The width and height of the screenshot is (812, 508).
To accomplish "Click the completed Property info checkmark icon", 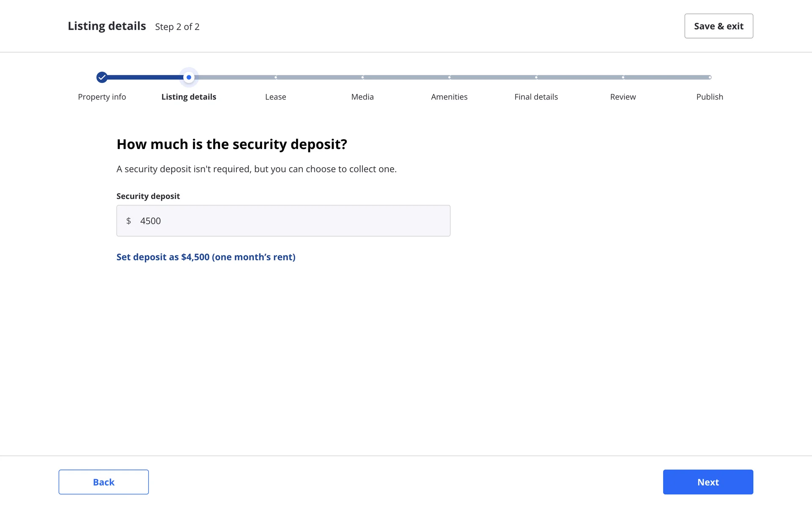I will click(x=101, y=77).
